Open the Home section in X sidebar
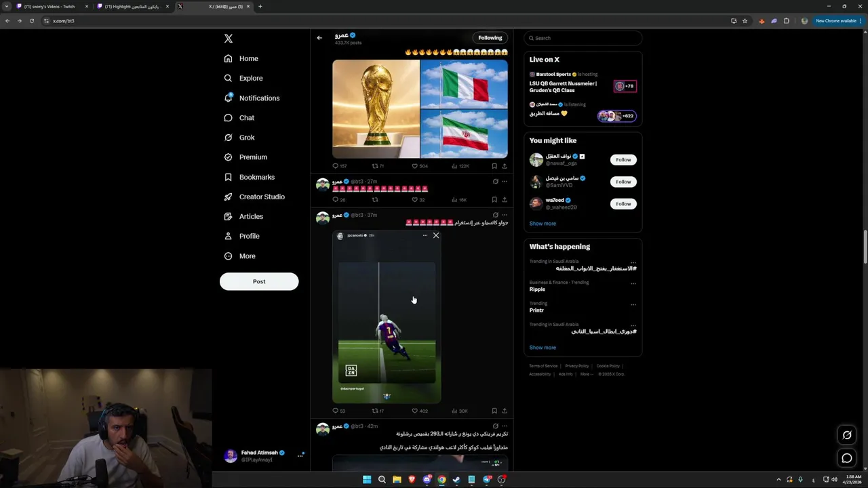Viewport: 868px width, 488px height. point(241,58)
